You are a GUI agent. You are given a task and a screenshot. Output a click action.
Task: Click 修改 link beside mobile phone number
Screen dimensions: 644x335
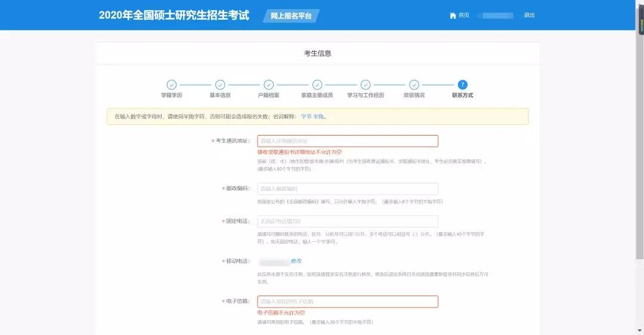coord(296,261)
